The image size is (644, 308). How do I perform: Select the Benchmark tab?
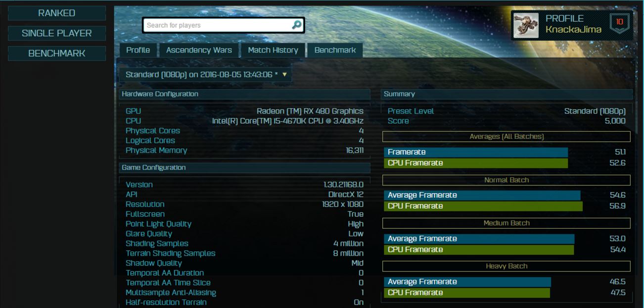(x=335, y=50)
